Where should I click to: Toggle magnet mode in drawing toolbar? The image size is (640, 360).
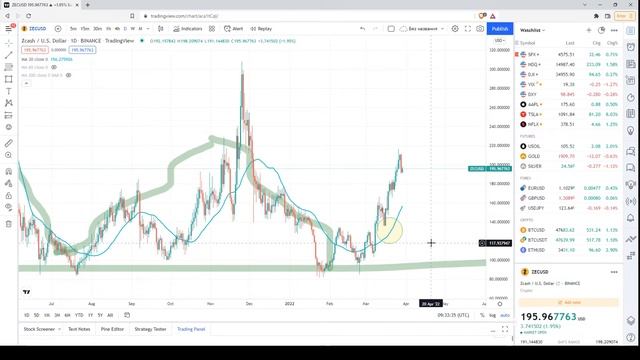point(9,171)
